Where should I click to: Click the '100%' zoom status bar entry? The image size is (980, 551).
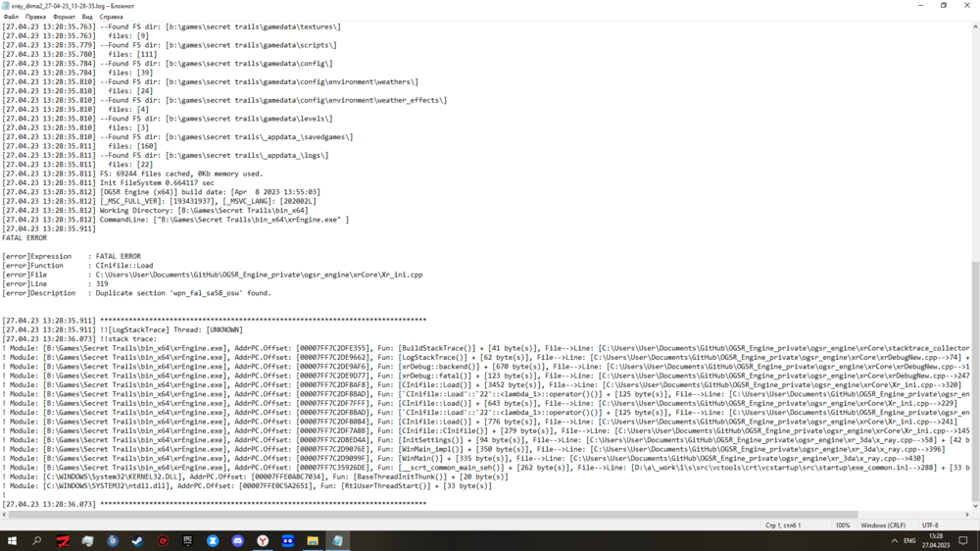[843, 526]
